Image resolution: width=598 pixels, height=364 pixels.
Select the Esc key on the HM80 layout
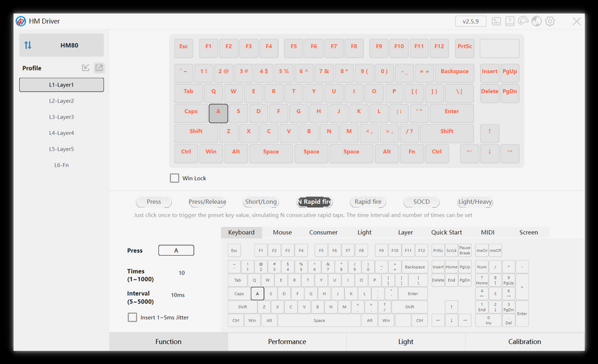pos(183,48)
